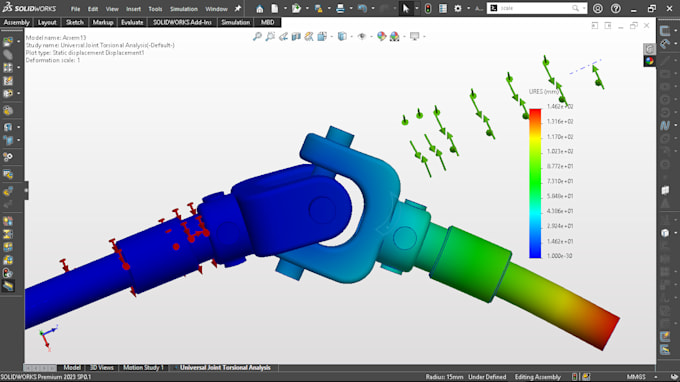Switch to the MBD ribbon tab
The width and height of the screenshot is (680, 382).
(x=267, y=22)
